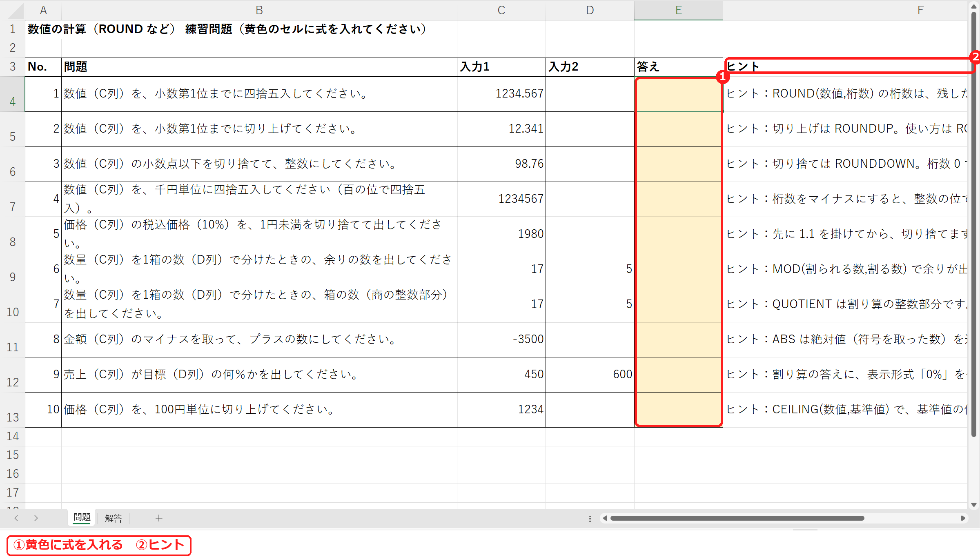This screenshot has height=559, width=980.
Task: Click the 答え header cell
Action: (679, 67)
